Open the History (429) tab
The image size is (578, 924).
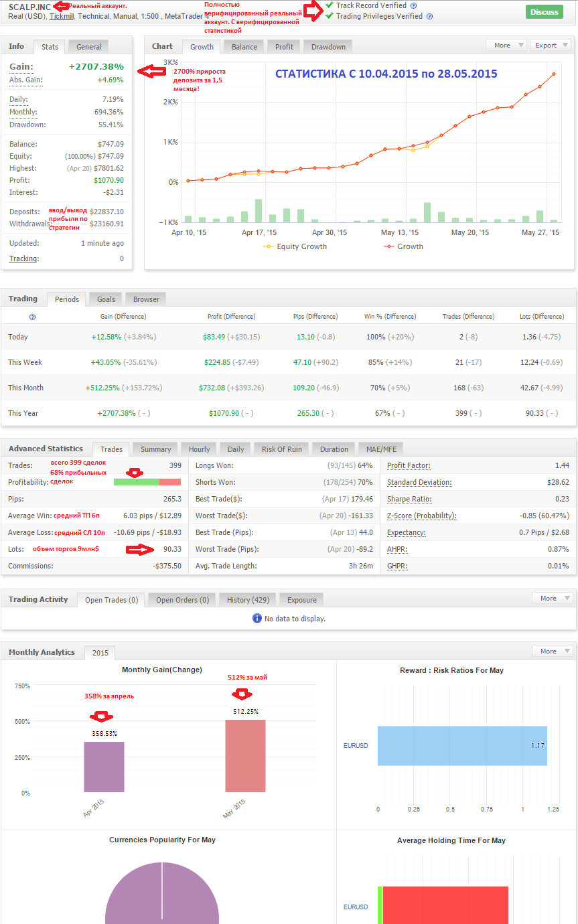tap(247, 600)
